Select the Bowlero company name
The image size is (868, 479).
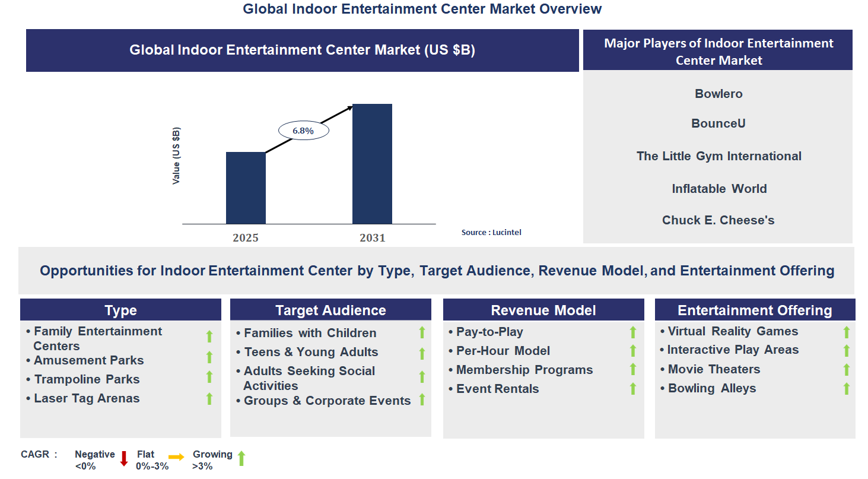pos(718,93)
